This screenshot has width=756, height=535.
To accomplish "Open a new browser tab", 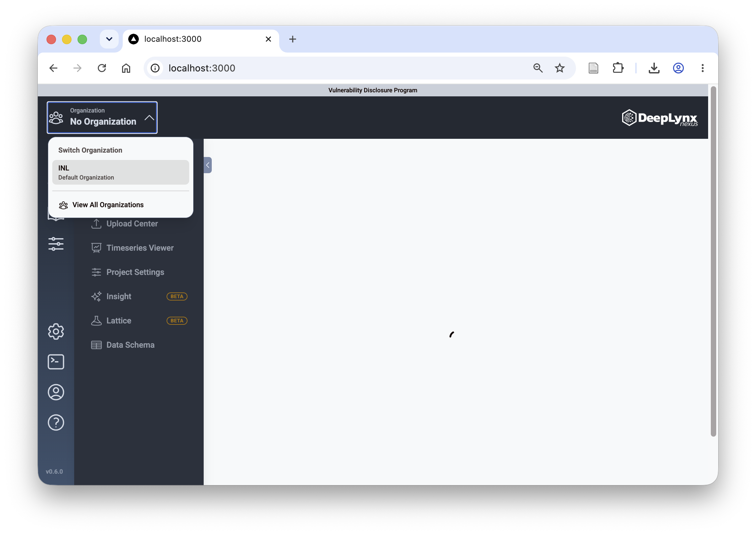I will [x=293, y=39].
